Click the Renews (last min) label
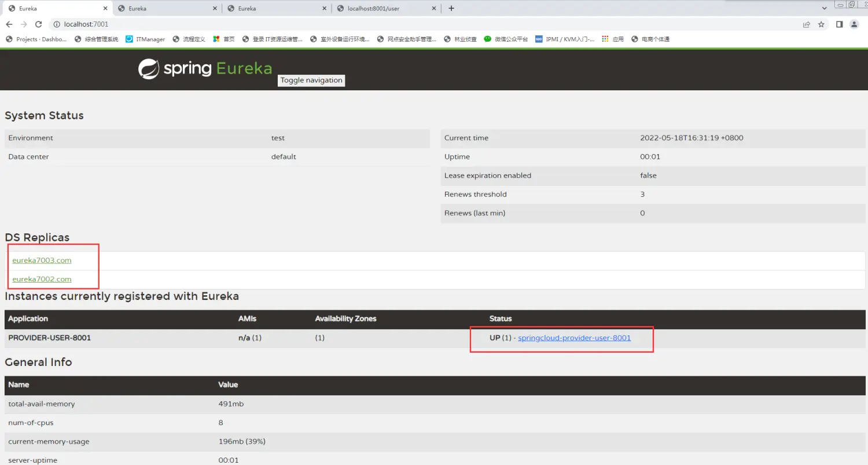868x465 pixels. [475, 213]
